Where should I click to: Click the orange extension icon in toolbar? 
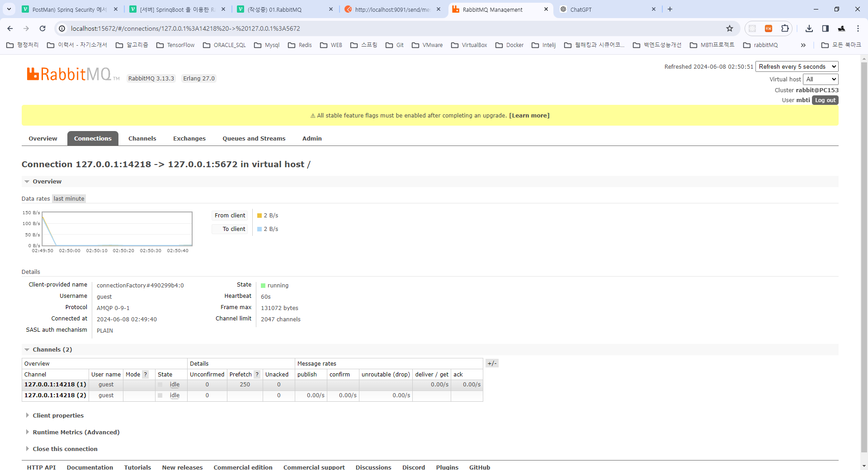769,28
